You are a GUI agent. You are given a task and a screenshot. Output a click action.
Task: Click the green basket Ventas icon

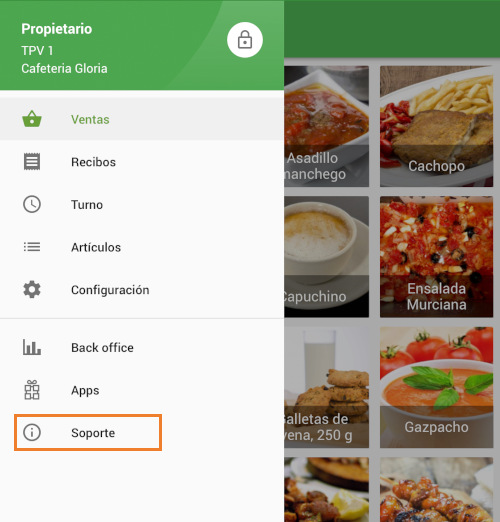[32, 119]
